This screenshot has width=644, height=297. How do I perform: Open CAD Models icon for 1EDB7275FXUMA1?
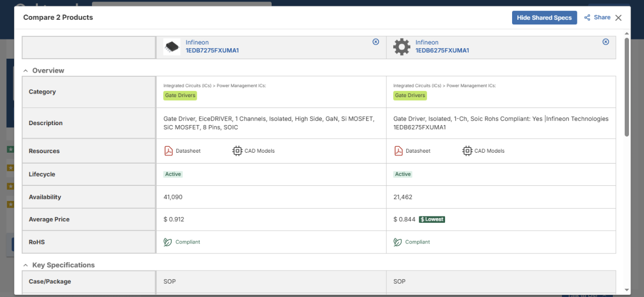coord(237,151)
